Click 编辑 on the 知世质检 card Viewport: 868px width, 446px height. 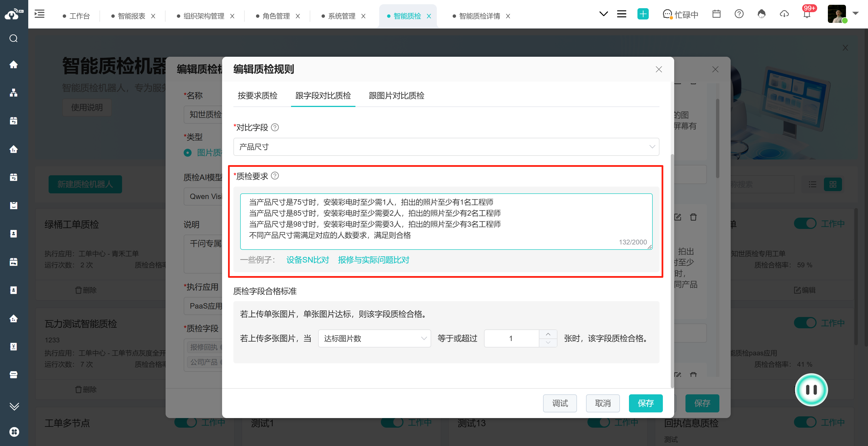(805, 290)
